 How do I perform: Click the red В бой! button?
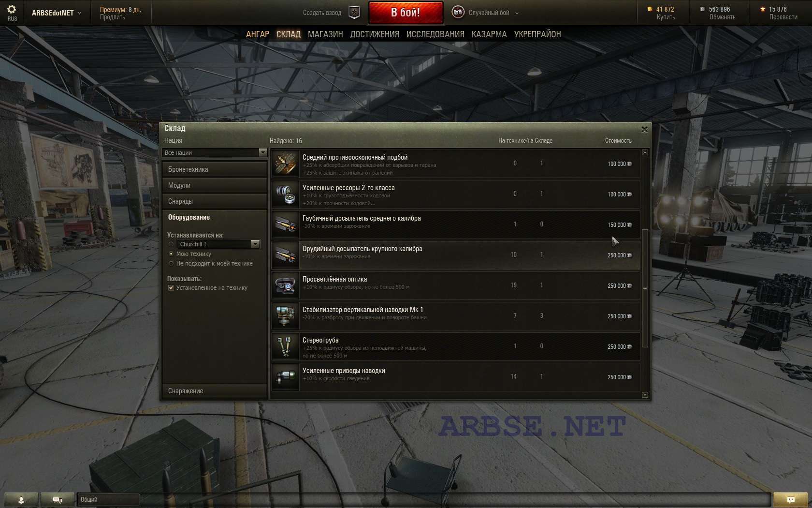tap(406, 13)
